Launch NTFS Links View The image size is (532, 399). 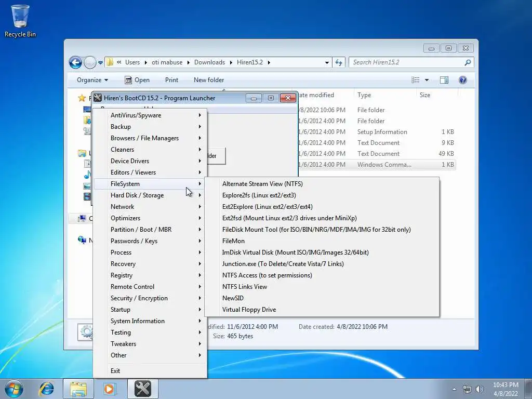point(322,287)
